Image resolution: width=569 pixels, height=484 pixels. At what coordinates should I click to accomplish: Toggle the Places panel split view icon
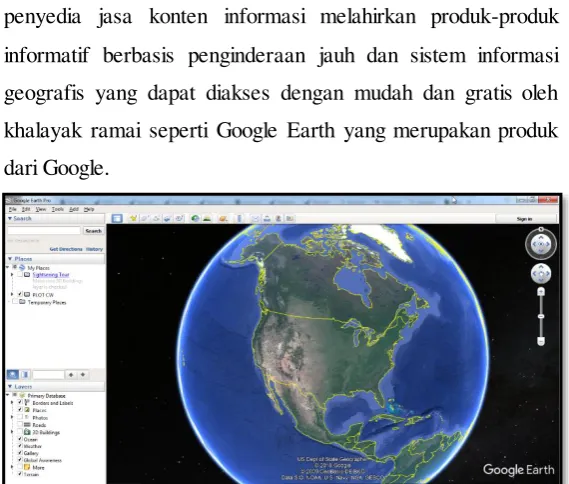[25, 374]
